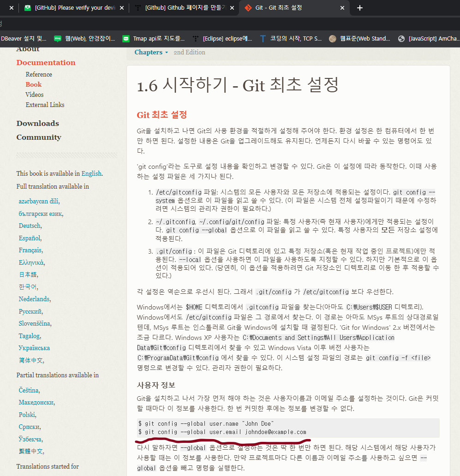The image size is (460, 476).
Task: Open the 웹(Web), 안경잡이 bookmark
Action: pos(85,39)
